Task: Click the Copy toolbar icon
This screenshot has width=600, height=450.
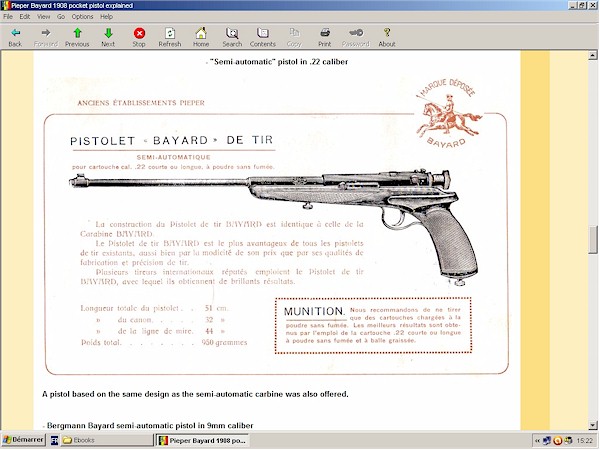Action: click(294, 37)
